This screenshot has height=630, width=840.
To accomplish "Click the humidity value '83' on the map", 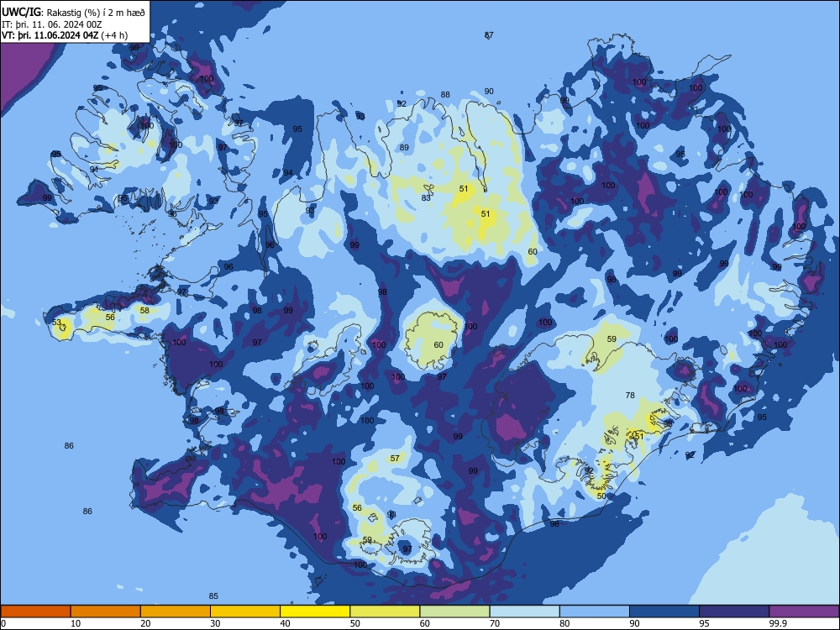I will 426,197.
